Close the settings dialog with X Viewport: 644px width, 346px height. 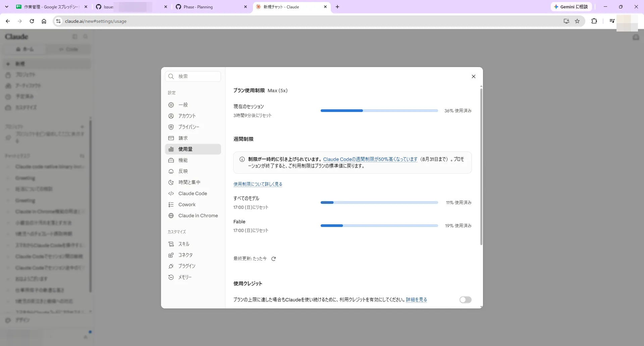pyautogui.click(x=473, y=76)
